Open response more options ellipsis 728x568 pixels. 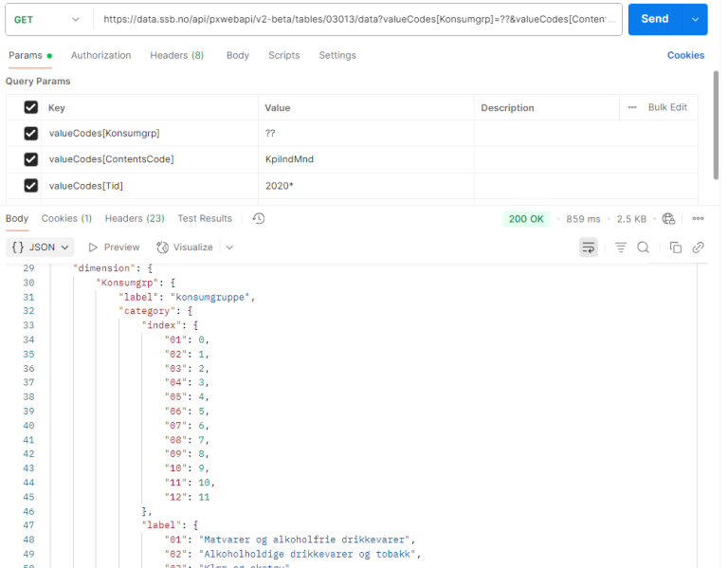[698, 218]
